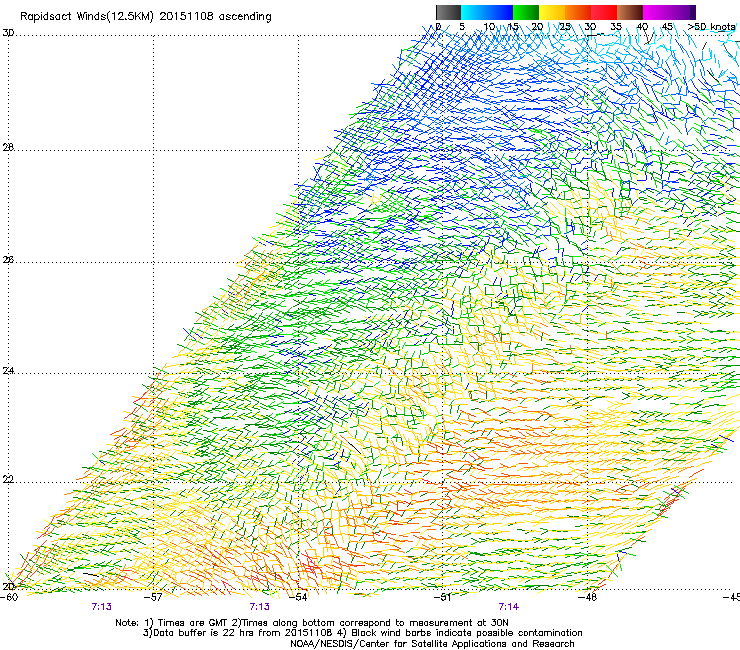Click the cyan legend color segment
740x650 pixels.
tap(474, 12)
